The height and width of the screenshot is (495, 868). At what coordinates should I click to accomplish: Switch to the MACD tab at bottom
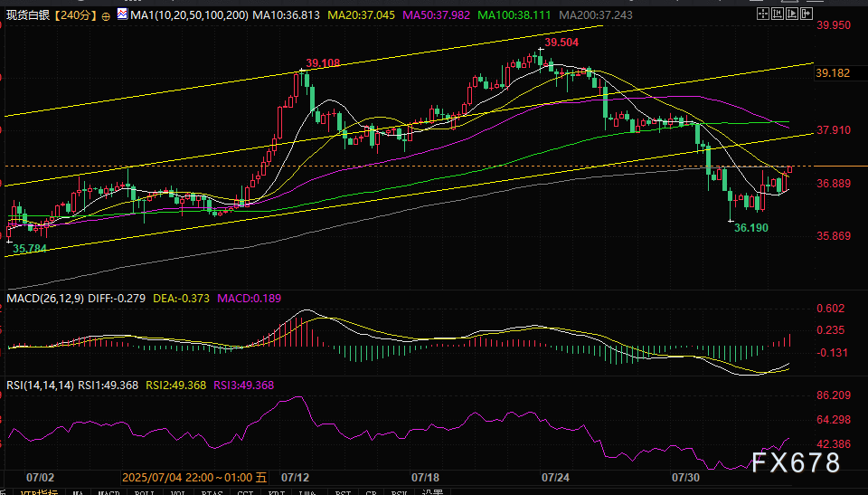[109, 492]
